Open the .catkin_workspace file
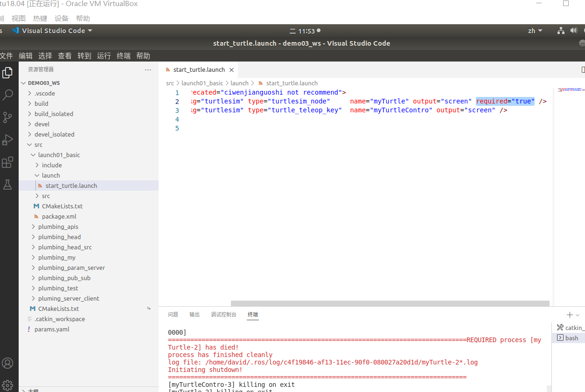 pos(89,319)
